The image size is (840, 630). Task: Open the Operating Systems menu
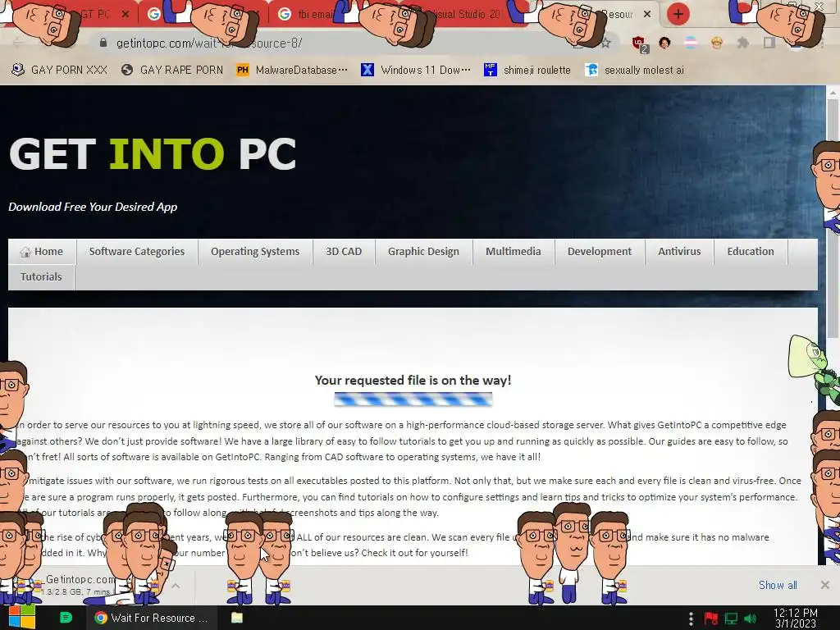point(255,252)
